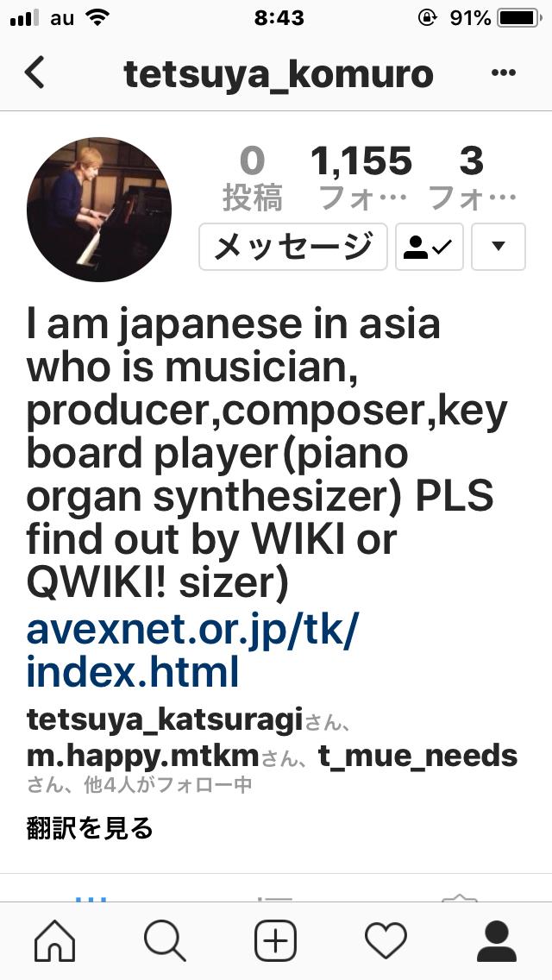Open m.happy.mtkm follower profile
This screenshot has height=980, width=552.
point(142,757)
